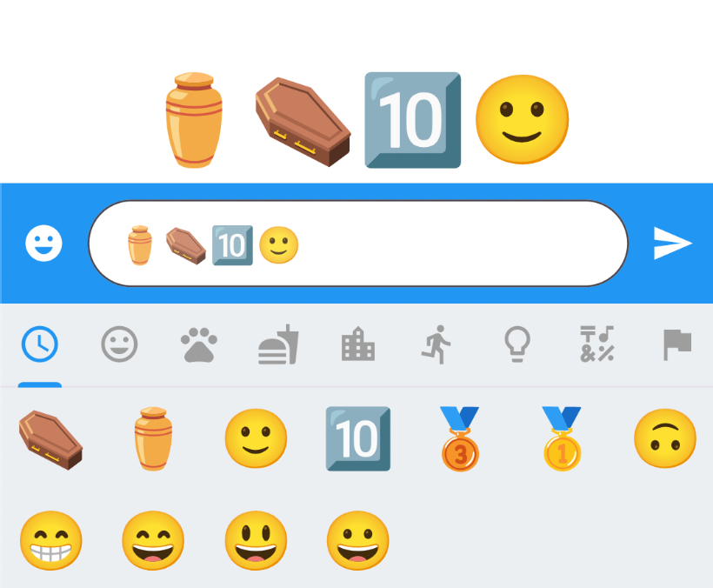Select the running person activities category
The width and height of the screenshot is (713, 588).
436,344
